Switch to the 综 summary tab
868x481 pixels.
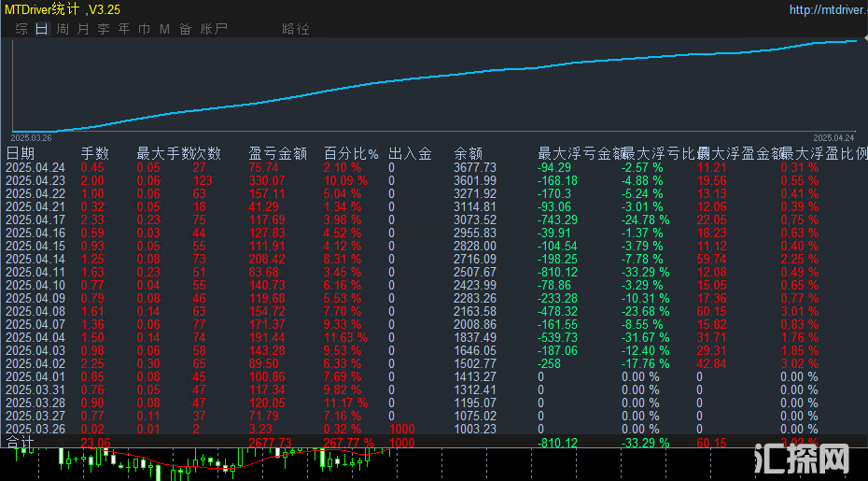(21, 29)
